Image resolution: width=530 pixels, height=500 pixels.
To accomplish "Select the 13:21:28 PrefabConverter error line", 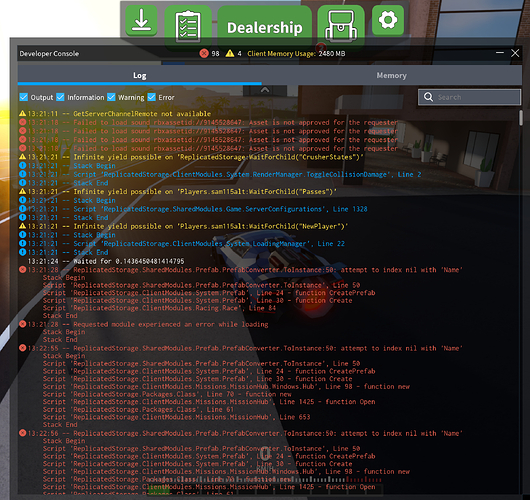I will [x=241, y=270].
